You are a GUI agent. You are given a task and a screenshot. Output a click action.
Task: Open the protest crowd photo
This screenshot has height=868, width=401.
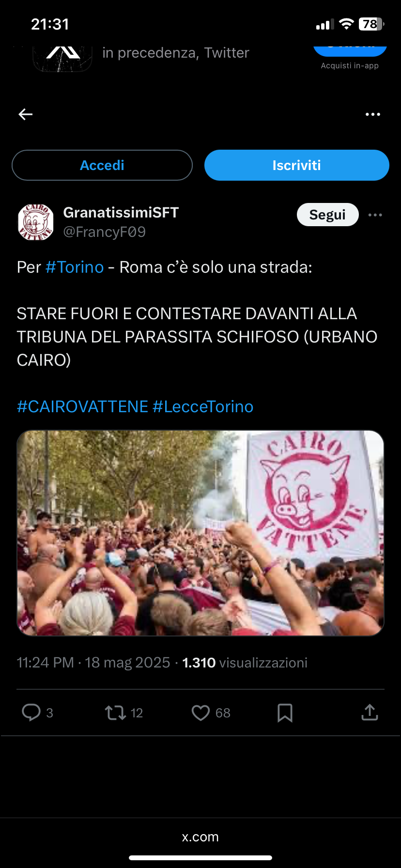[200, 533]
